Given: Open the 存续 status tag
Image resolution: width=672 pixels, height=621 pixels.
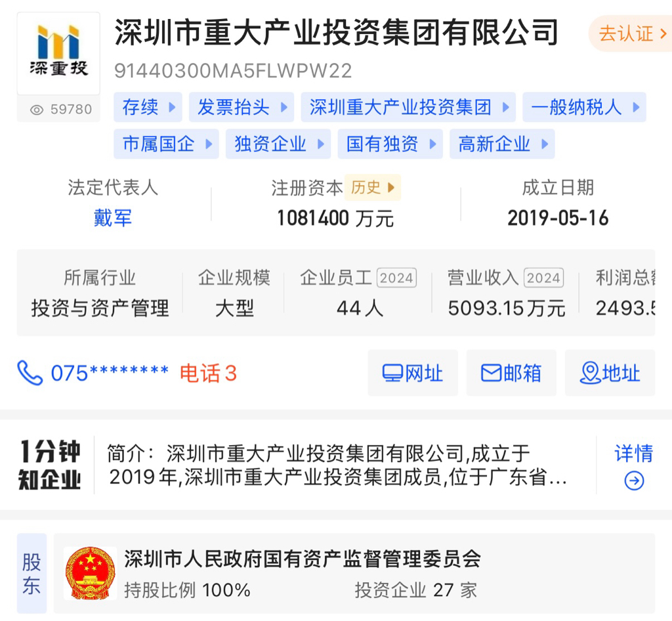Looking at the screenshot, I should [x=148, y=107].
